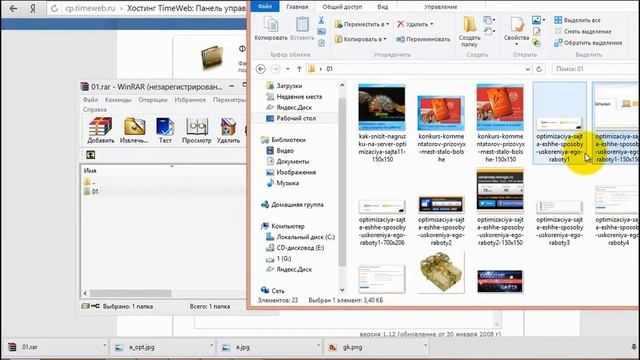
Task: Click Снять выделение in ribbon
Action: pos(583,31)
